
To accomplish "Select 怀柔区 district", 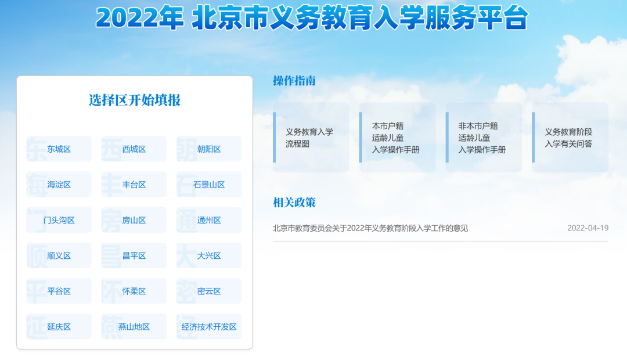I will coord(134,291).
